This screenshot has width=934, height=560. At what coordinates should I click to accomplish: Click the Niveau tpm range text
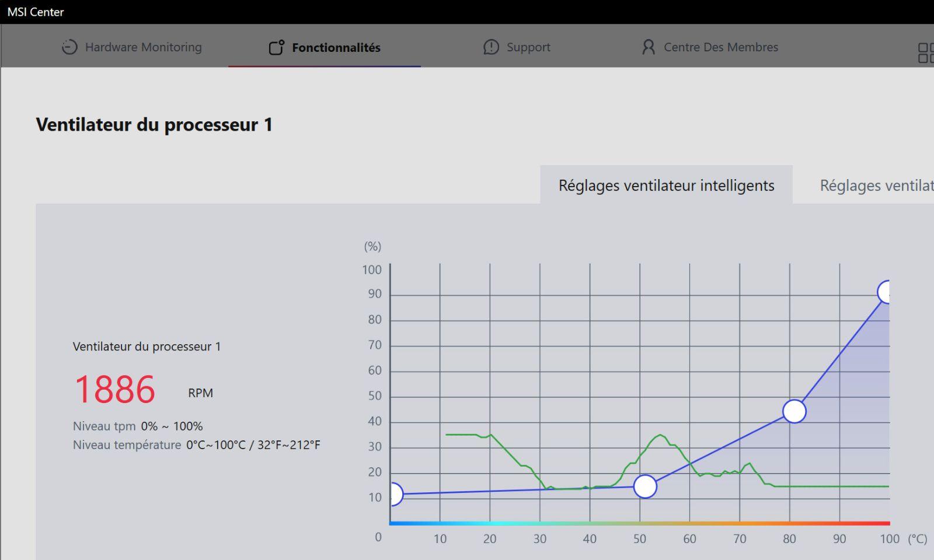coord(172,426)
